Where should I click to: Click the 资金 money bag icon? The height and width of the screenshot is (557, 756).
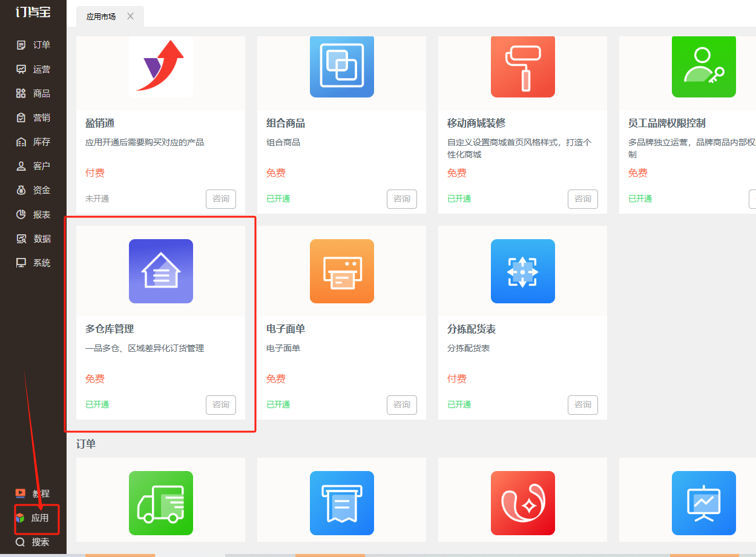(x=21, y=190)
